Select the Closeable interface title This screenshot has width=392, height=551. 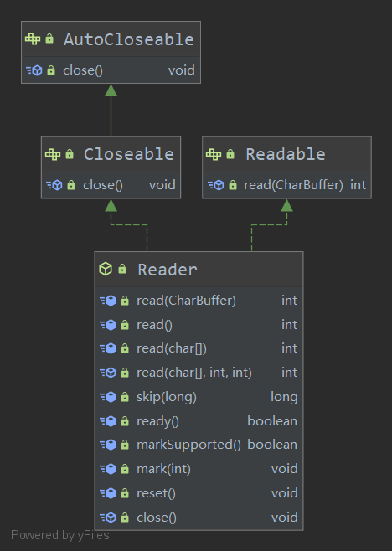[129, 154]
